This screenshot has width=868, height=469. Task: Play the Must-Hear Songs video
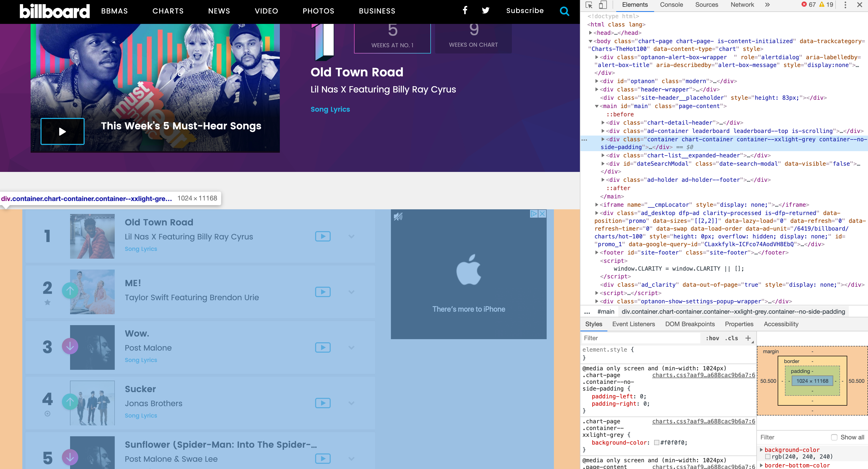62,131
